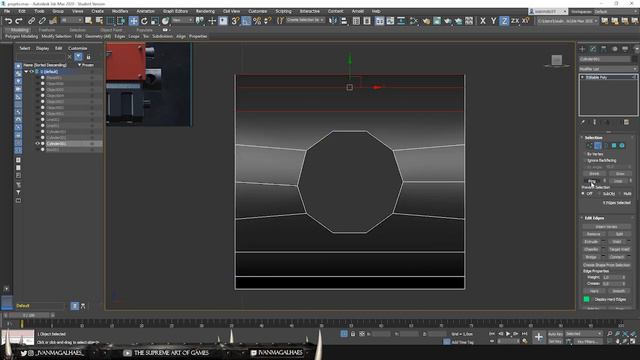Click the Loop button
Screen dimensions: 640x360
(x=618, y=181)
